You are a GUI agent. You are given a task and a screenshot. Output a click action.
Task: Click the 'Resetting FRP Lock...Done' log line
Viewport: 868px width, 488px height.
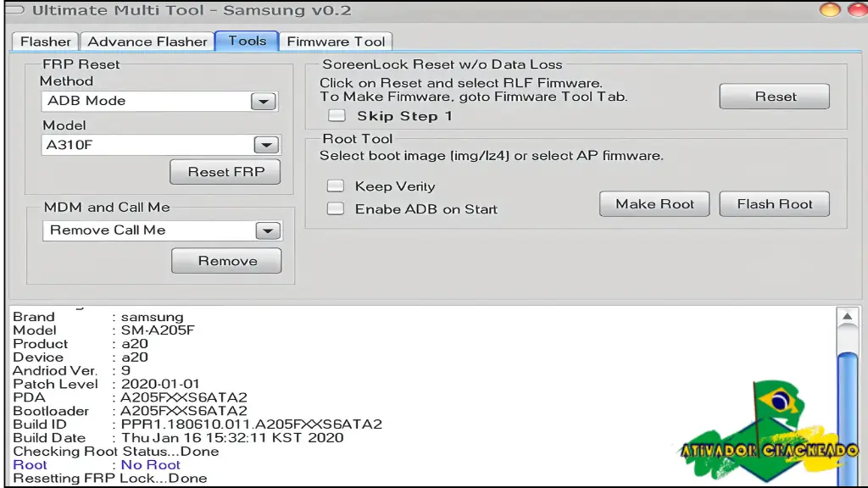coord(110,478)
